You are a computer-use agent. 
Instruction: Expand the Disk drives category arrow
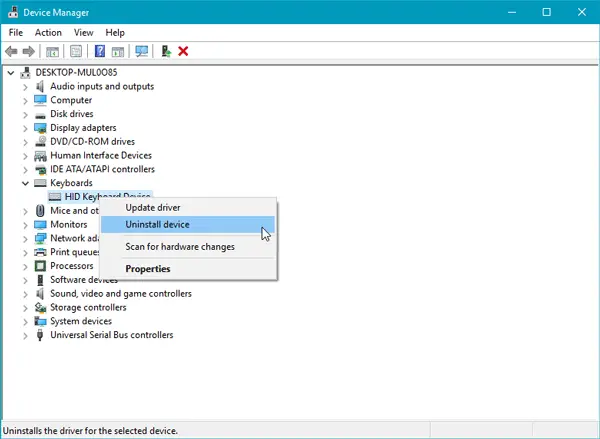[x=25, y=115]
